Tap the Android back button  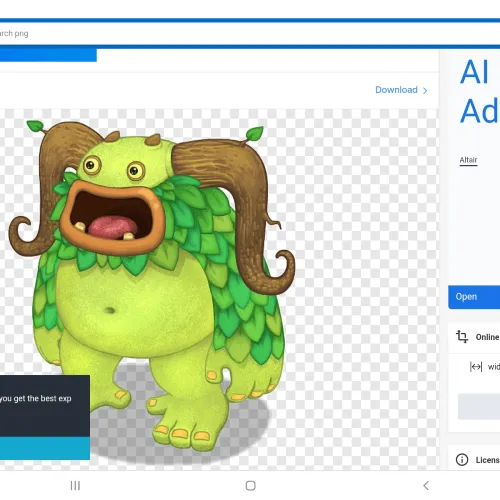(426, 486)
